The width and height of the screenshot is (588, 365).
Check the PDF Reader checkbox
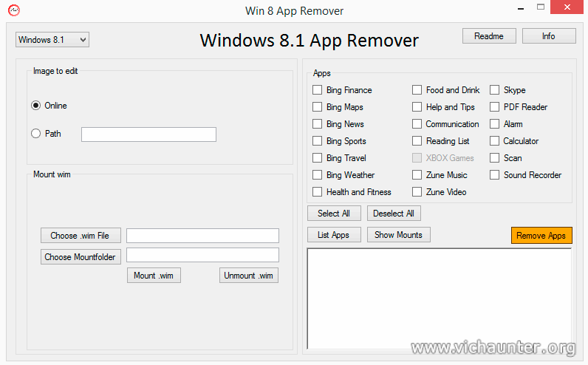point(495,107)
